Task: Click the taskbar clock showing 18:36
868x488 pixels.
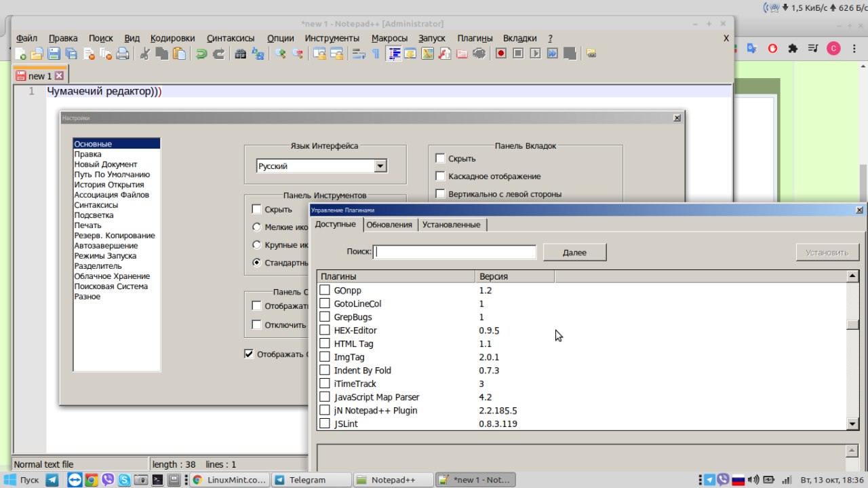Action: pos(831,480)
